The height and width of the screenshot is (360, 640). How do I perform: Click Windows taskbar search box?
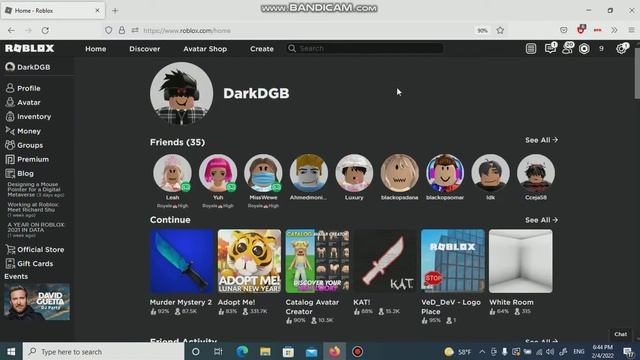tap(104, 351)
